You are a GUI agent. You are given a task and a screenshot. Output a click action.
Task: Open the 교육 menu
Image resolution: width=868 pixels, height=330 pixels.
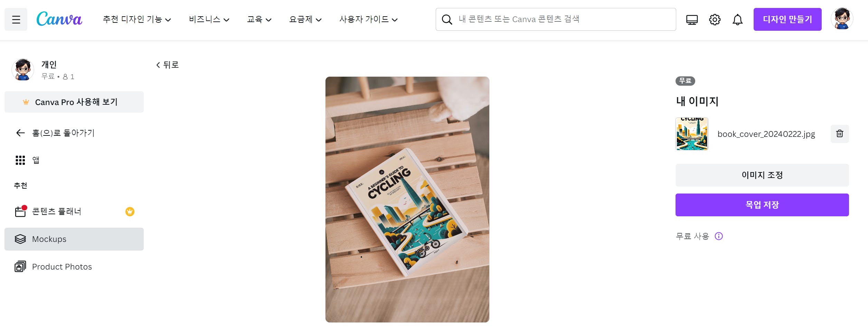tap(259, 19)
